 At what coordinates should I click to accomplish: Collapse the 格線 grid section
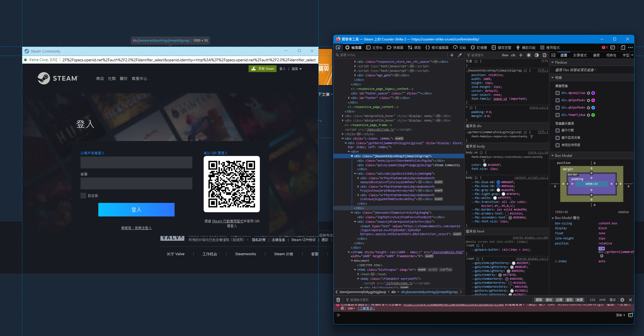(552, 77)
